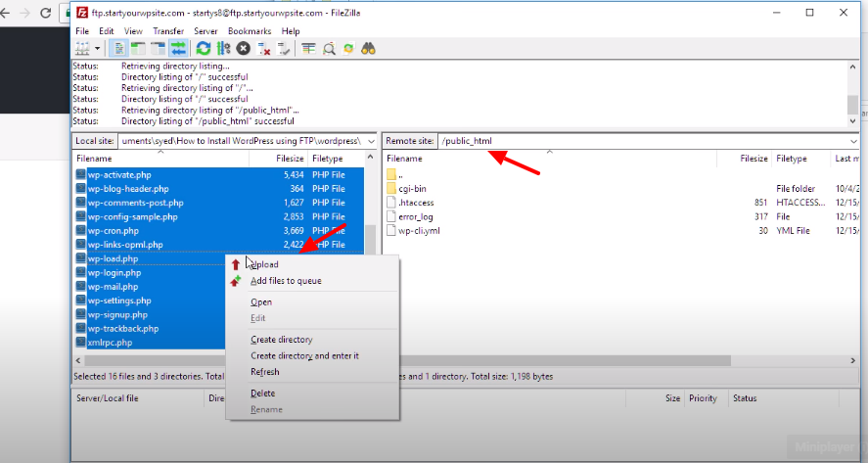This screenshot has height=463, width=868.
Task: Open the Site Manager icon
Action: 82,49
